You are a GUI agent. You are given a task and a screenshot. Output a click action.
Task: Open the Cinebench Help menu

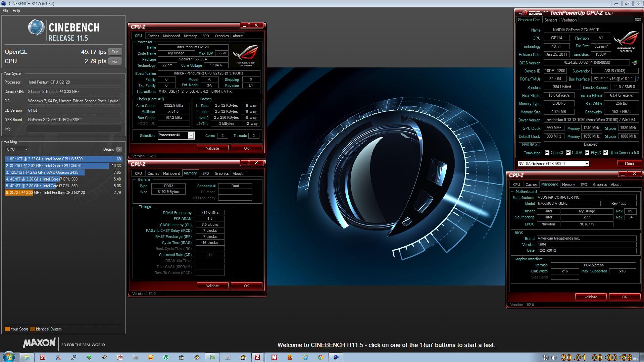click(16, 11)
